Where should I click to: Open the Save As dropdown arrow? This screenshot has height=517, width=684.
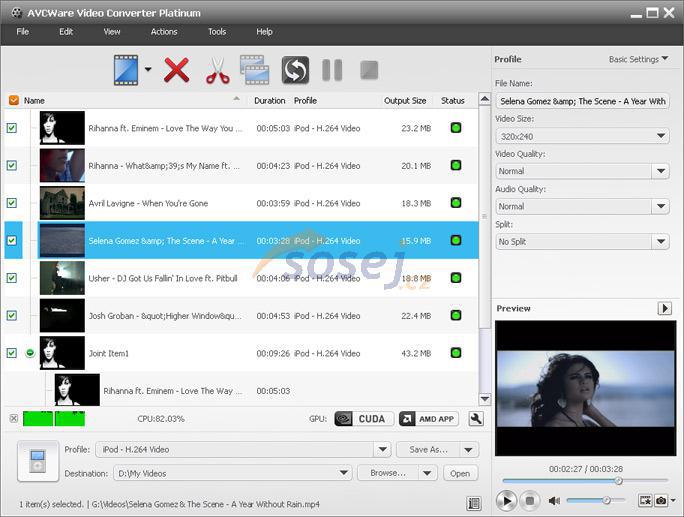(469, 449)
